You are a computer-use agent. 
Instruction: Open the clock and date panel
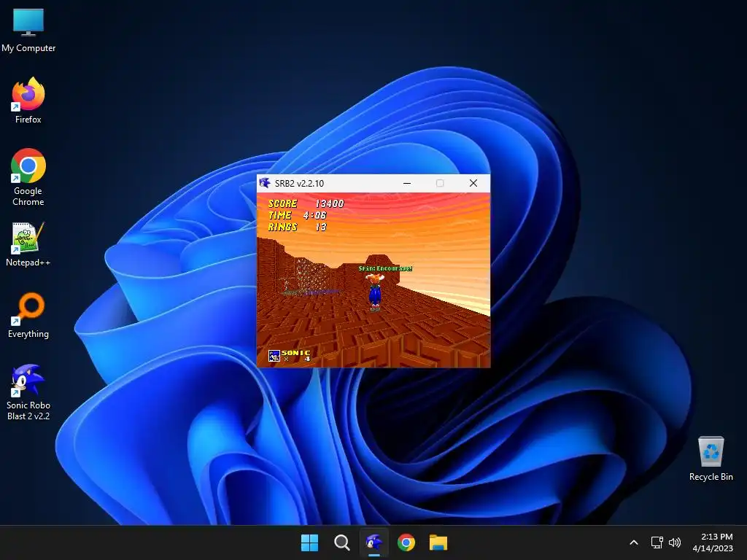coord(713,542)
